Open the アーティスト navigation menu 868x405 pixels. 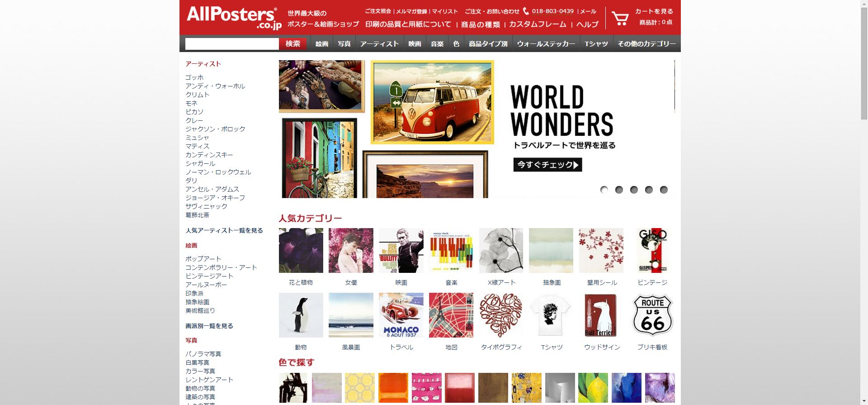(x=379, y=44)
